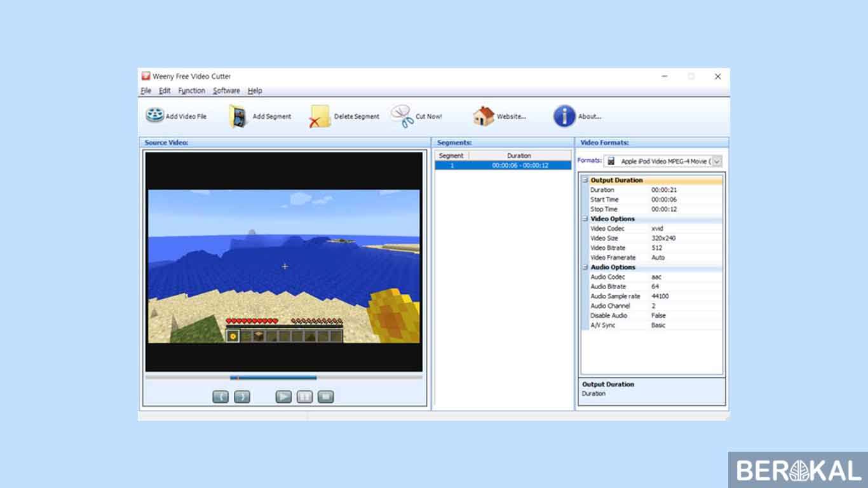This screenshot has width=868, height=488.
Task: Play the source video
Action: point(283,396)
